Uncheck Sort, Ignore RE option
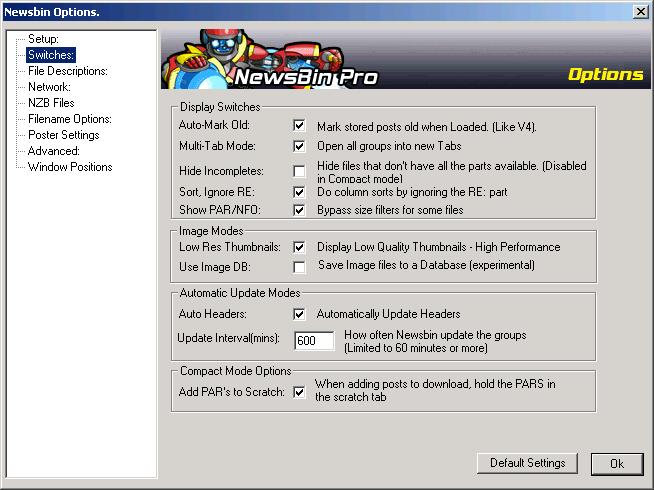The height and width of the screenshot is (490, 654). point(299,191)
